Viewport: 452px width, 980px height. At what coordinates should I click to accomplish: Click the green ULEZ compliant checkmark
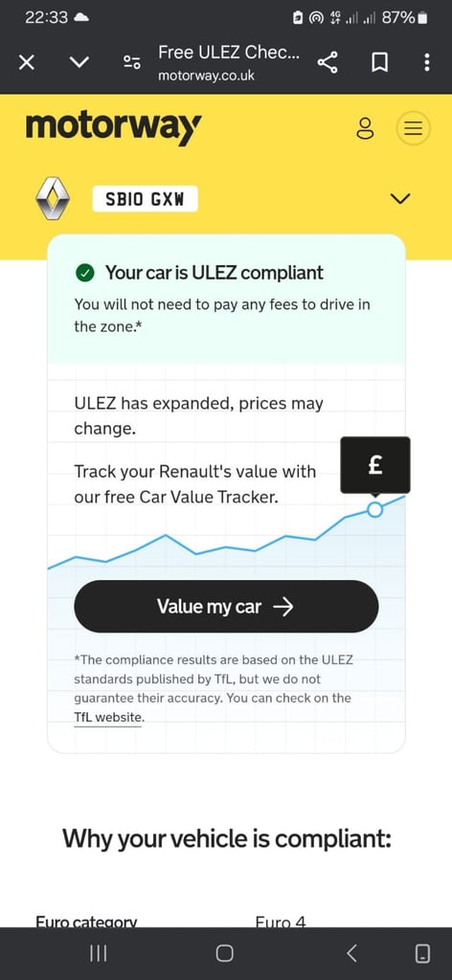click(84, 273)
